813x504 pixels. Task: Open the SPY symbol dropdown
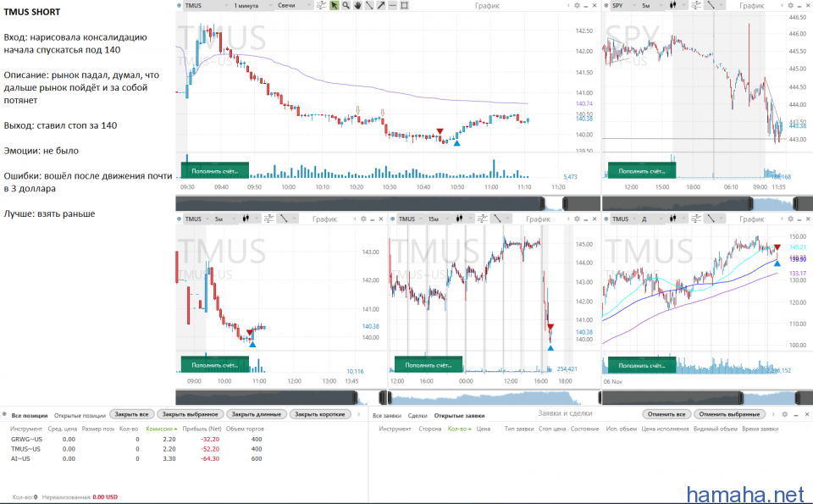(x=624, y=5)
